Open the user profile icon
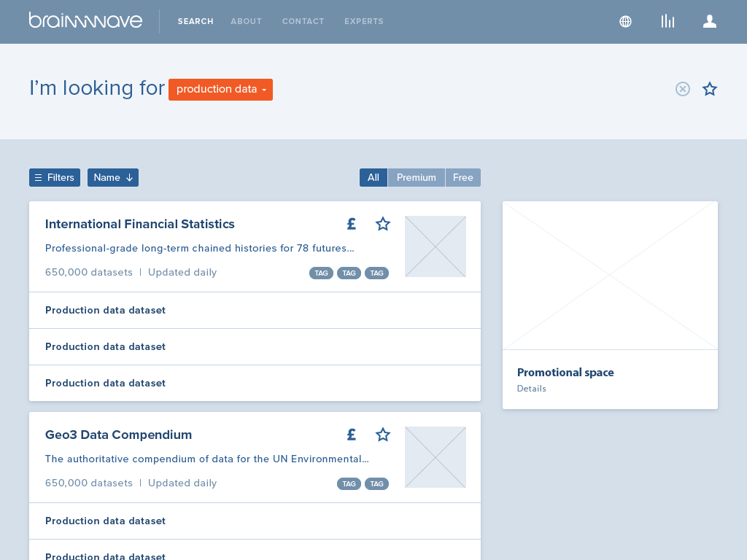747x560 pixels. point(710,21)
